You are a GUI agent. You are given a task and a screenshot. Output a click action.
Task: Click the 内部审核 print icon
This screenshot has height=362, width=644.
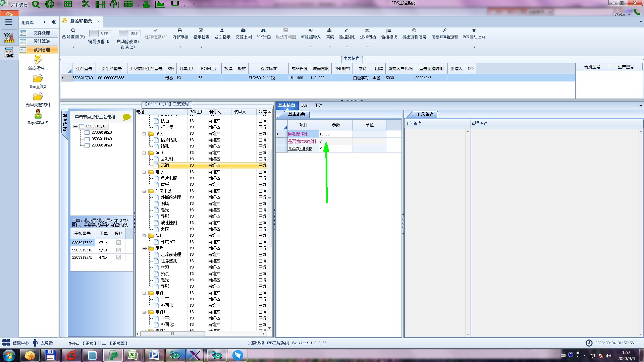(180, 31)
